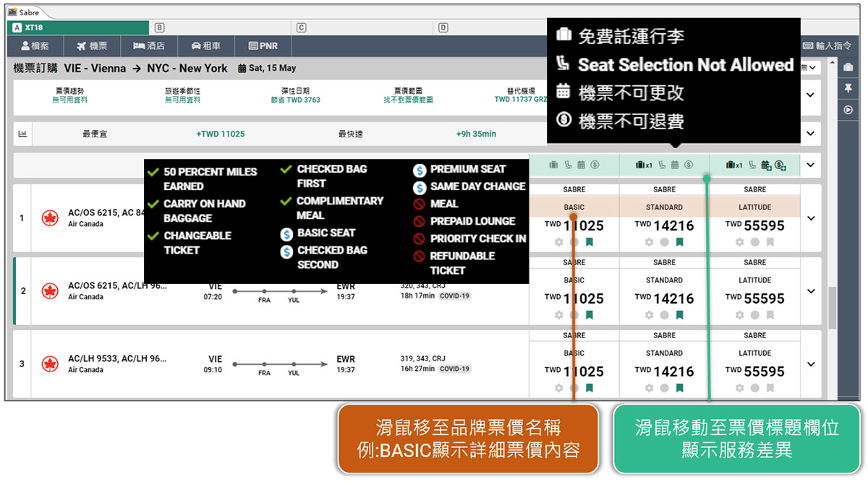This screenshot has height=482, width=868.
Task: Click the pin icon in the right sidebar
Action: 848,88
